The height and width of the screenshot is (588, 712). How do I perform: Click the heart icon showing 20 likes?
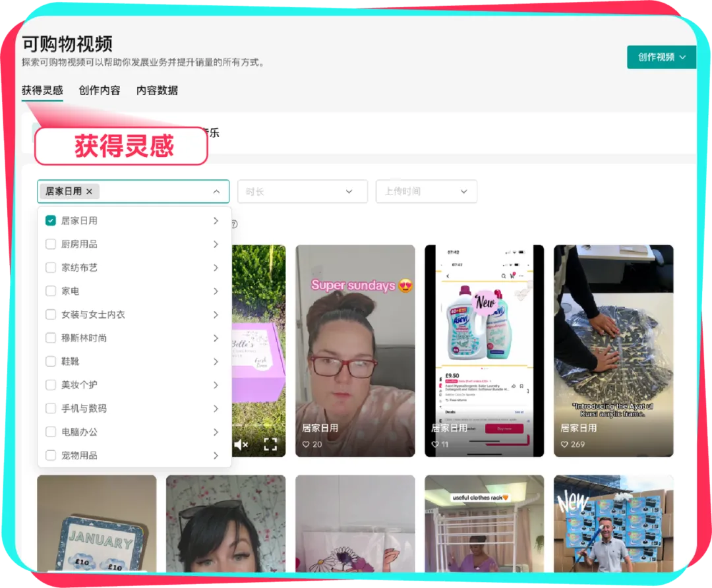point(307,444)
